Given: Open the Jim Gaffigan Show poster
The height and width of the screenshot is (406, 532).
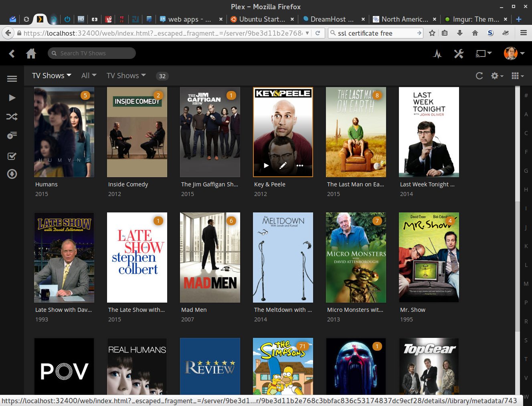Looking at the screenshot, I should click(210, 132).
